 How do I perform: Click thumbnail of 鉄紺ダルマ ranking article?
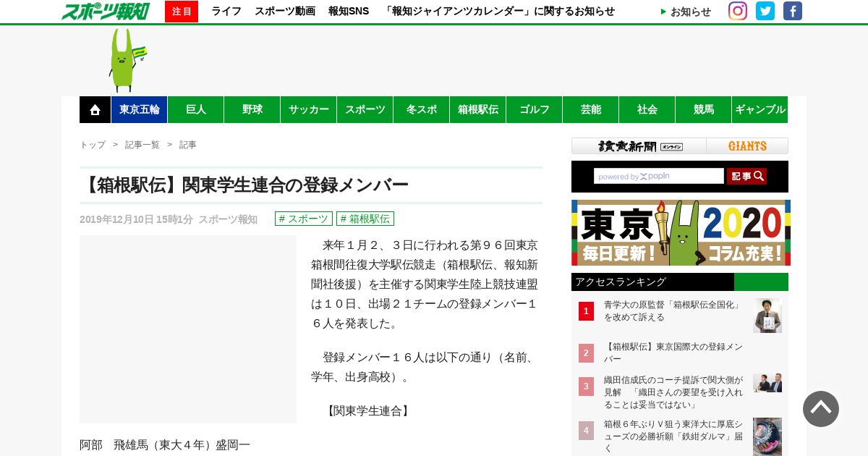pyautogui.click(x=767, y=436)
